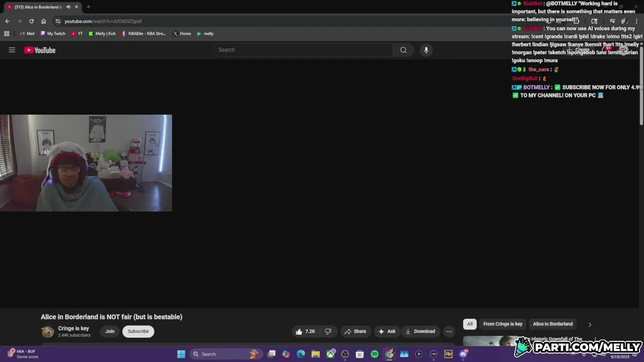Open Spotify from the taskbar

[374, 354]
